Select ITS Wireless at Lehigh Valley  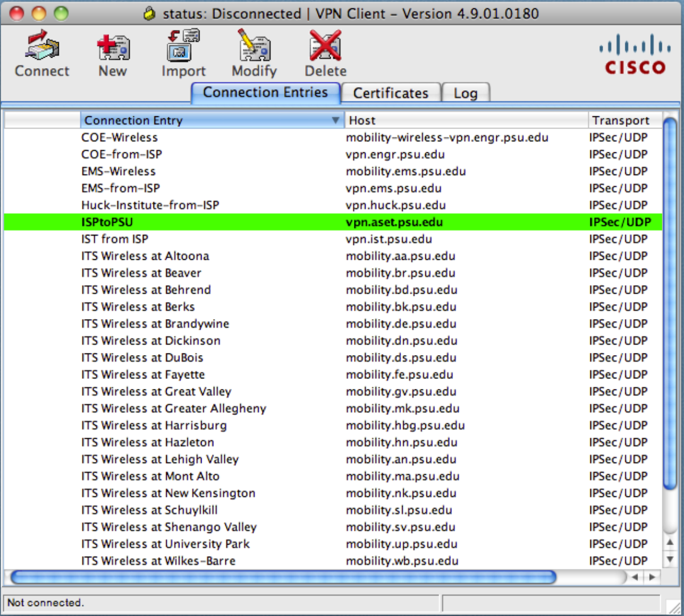coord(333,459)
